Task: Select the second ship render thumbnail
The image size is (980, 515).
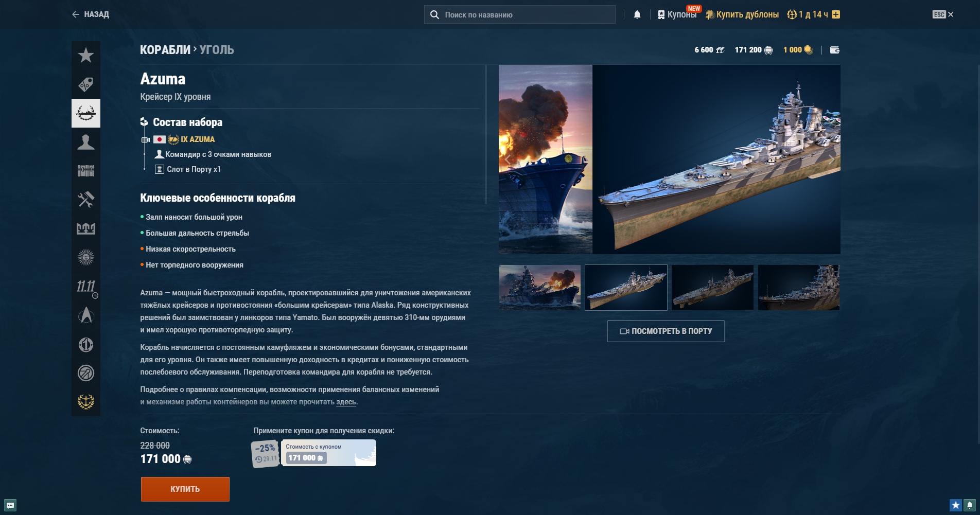Action: point(626,288)
